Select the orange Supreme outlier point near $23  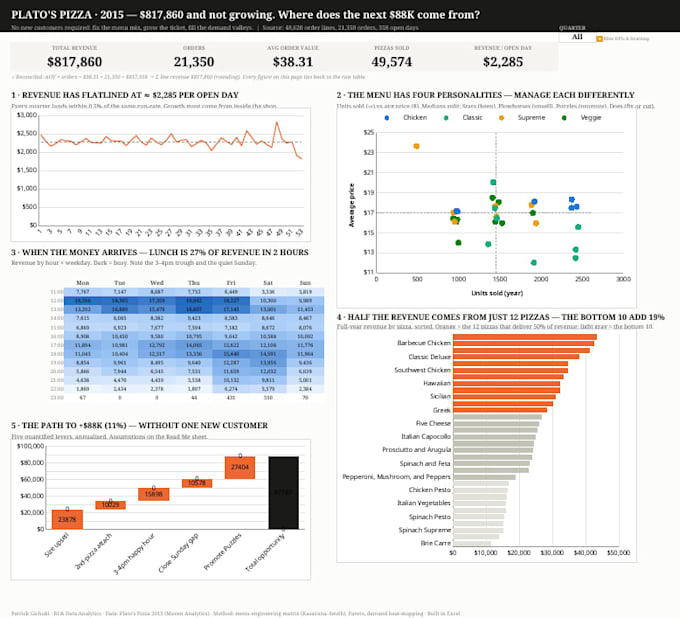click(416, 146)
